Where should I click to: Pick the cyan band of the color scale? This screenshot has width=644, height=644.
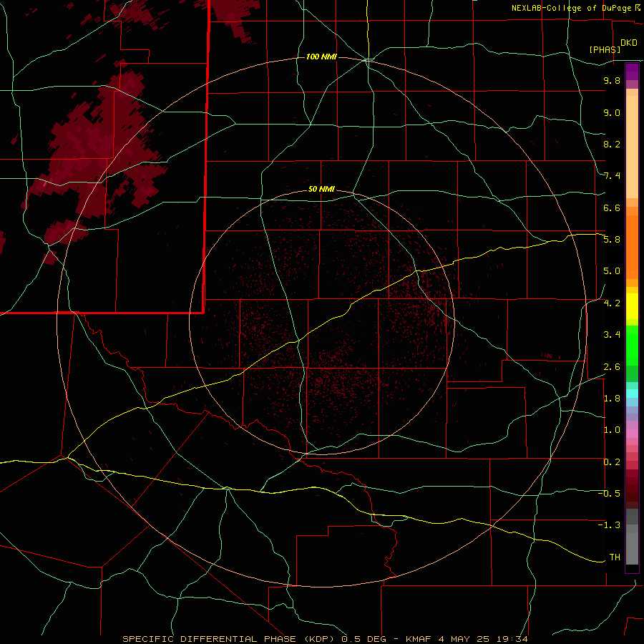[632, 394]
